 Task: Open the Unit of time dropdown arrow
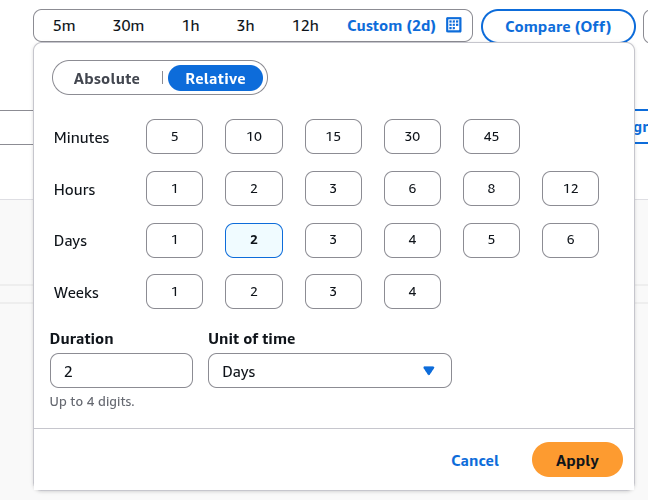point(429,371)
